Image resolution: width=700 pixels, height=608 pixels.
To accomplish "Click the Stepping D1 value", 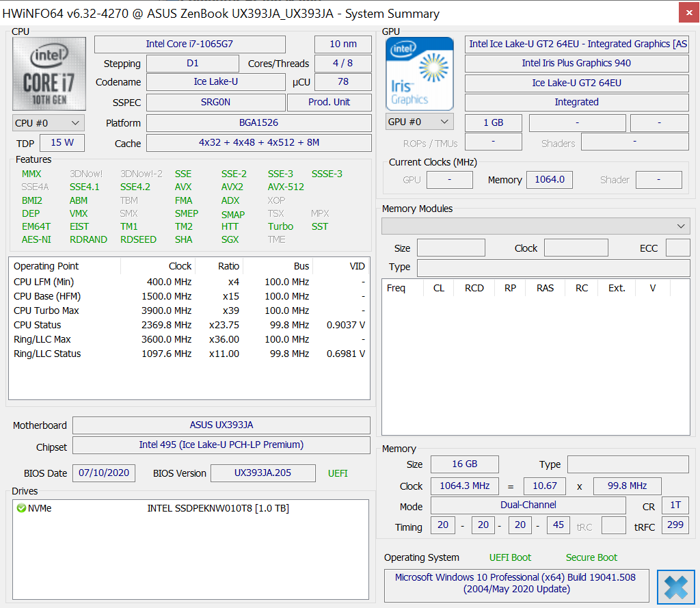I will (192, 64).
